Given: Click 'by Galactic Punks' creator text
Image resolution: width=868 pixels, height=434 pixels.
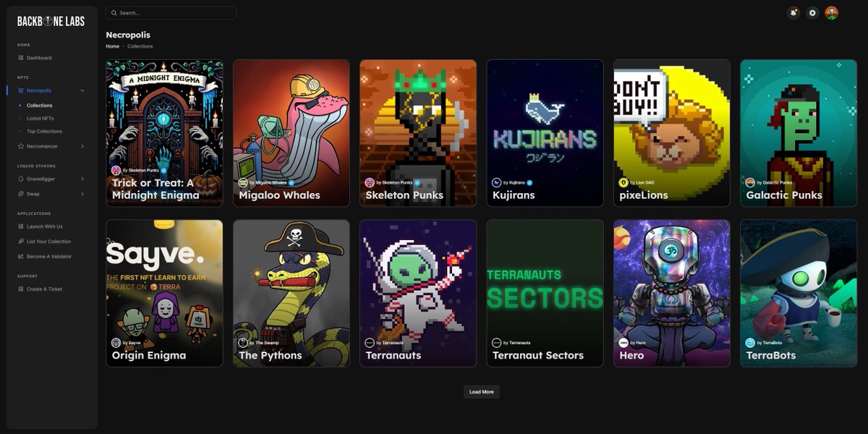Looking at the screenshot, I should (x=775, y=183).
